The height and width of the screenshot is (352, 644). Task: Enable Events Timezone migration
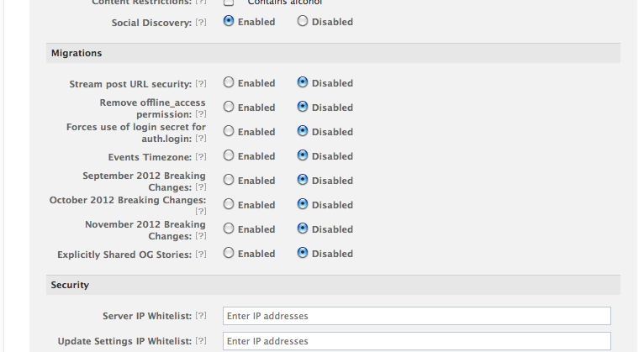229,155
